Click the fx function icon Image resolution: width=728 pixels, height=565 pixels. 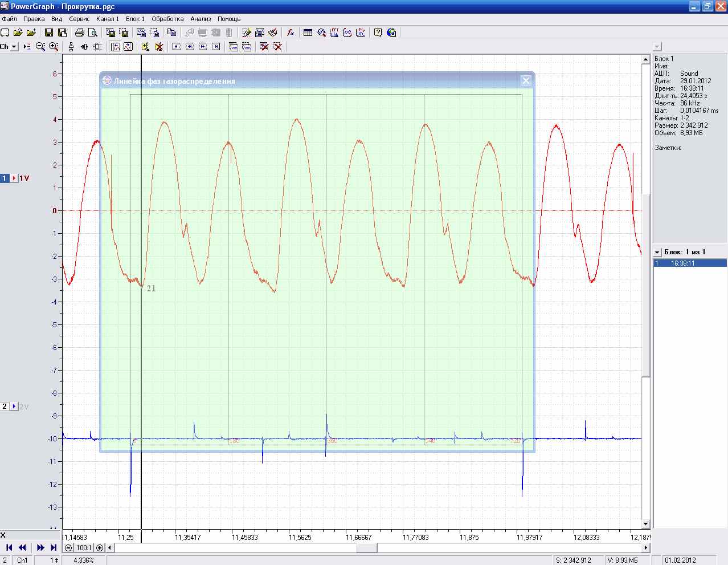pos(291,32)
